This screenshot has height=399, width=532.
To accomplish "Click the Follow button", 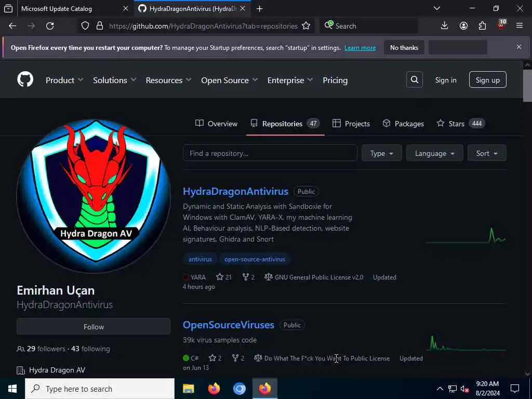I will click(x=94, y=327).
